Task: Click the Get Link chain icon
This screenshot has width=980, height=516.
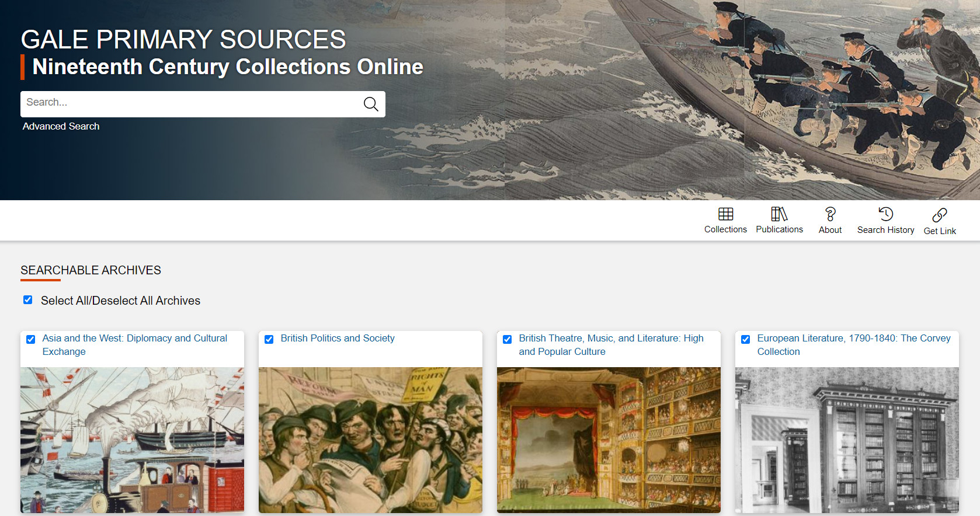Action: [x=940, y=215]
